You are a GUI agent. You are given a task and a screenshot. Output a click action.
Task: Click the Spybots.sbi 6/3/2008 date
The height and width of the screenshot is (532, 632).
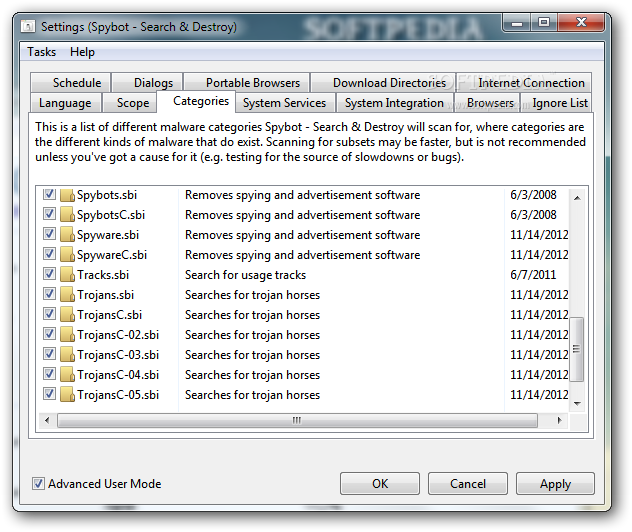point(533,195)
